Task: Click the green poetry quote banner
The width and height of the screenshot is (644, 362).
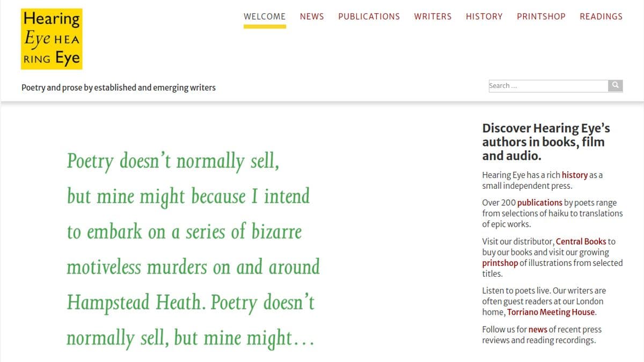Action: [x=192, y=249]
